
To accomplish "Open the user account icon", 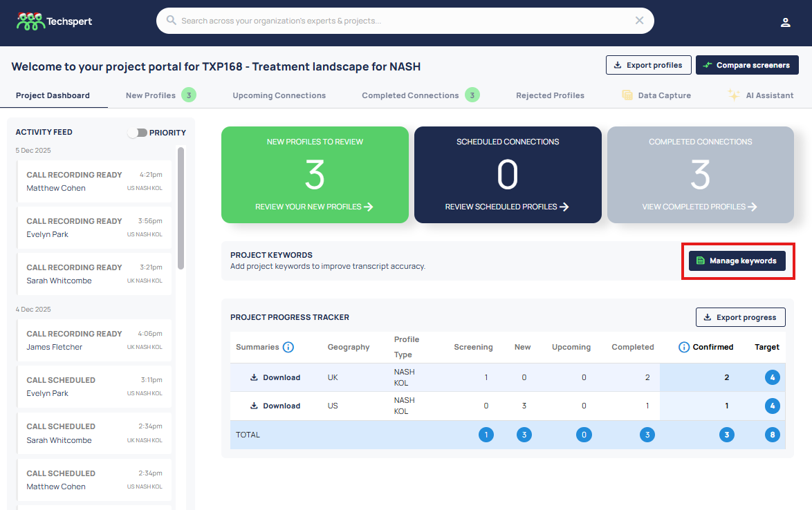I will [785, 22].
